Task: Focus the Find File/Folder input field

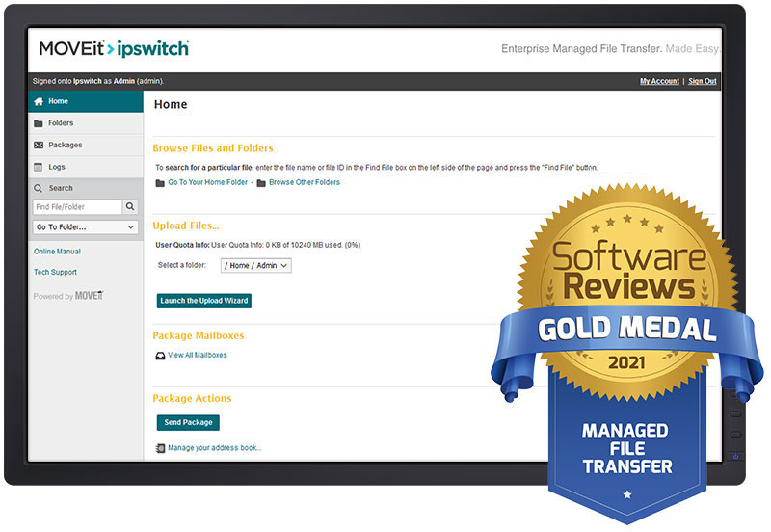Action: [77, 207]
